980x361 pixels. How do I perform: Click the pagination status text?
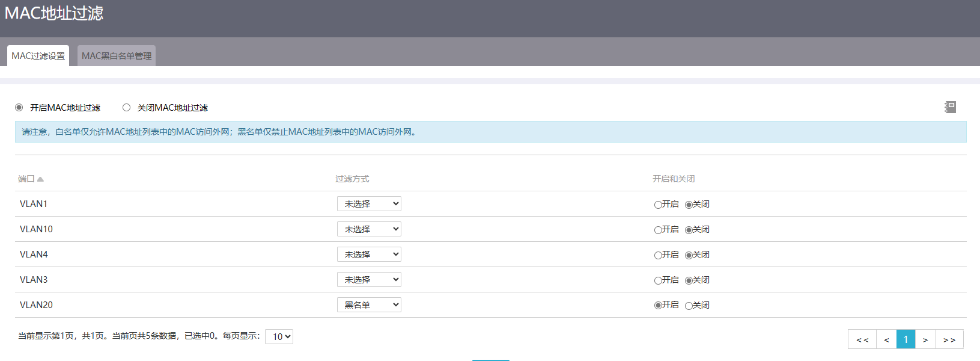click(139, 336)
